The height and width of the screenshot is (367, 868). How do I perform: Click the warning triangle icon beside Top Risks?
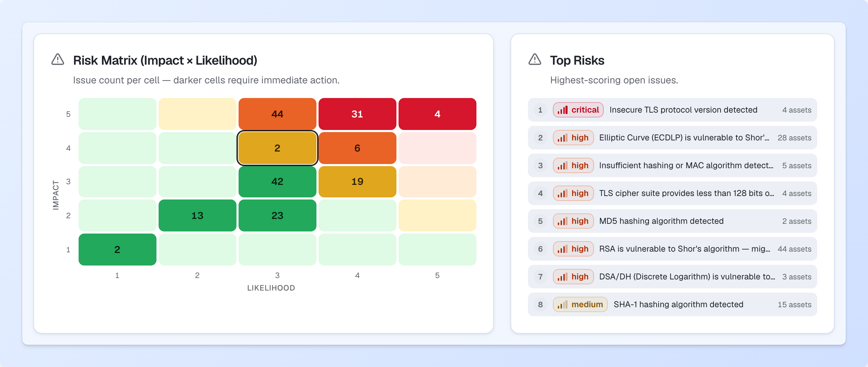(535, 59)
